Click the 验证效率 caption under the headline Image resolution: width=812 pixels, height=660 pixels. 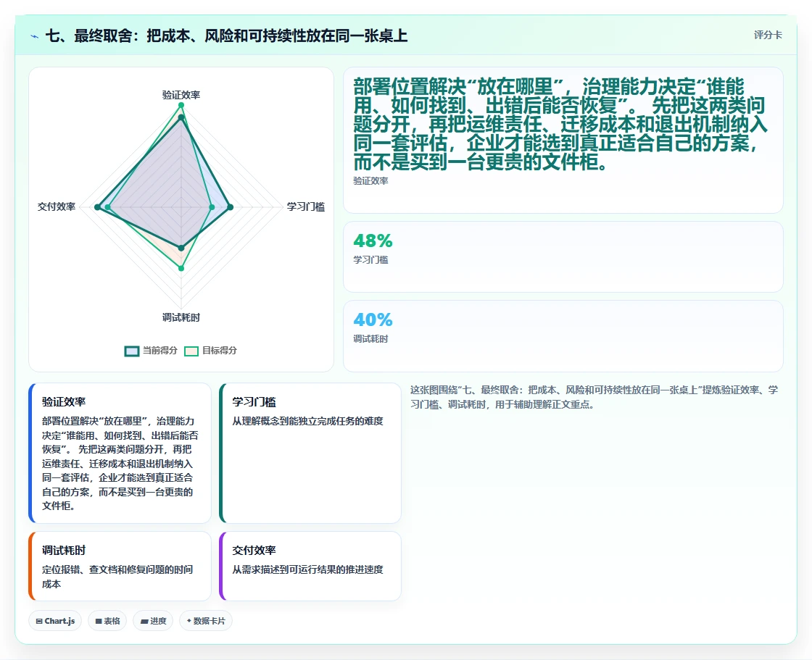click(x=370, y=180)
